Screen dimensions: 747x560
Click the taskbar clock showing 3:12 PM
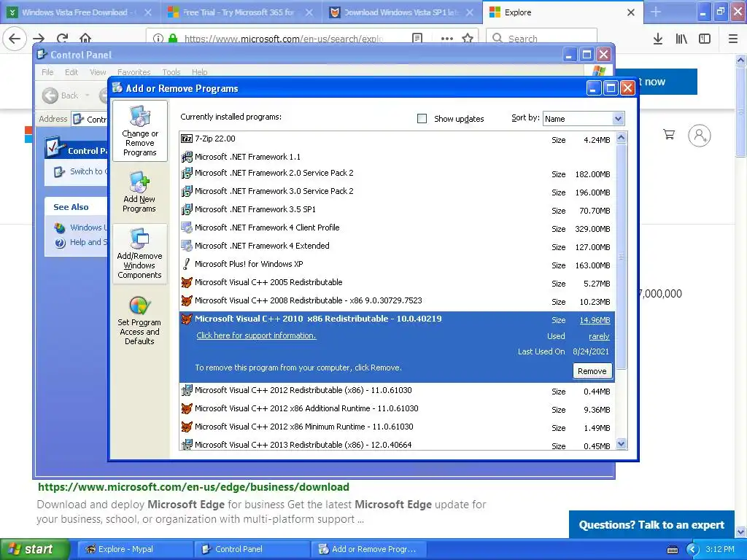tap(720, 549)
